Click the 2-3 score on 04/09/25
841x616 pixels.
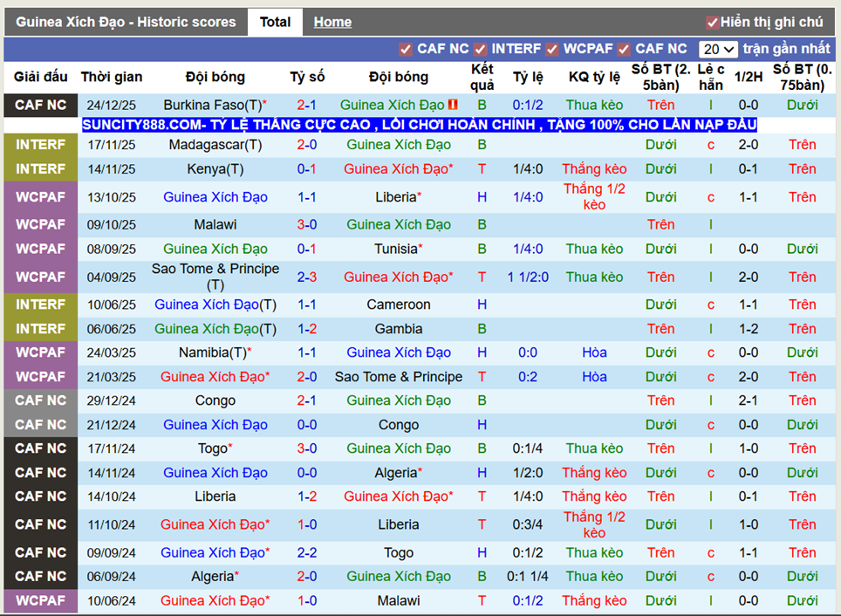(x=307, y=277)
